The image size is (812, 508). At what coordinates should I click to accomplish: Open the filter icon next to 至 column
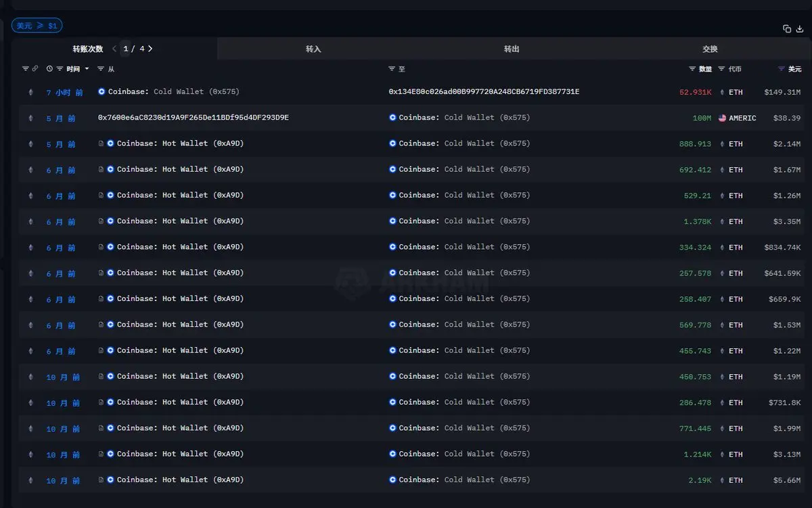392,69
